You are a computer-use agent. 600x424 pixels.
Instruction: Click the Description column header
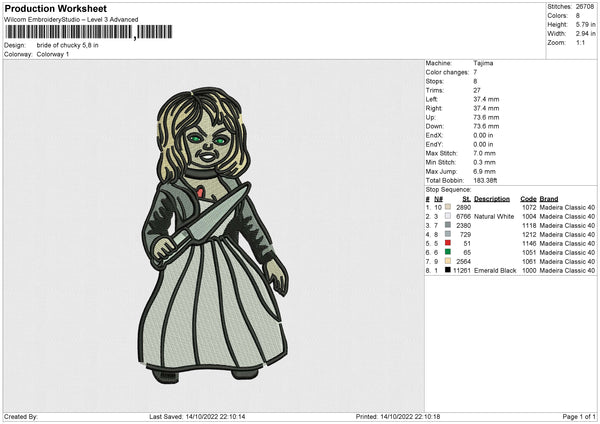pyautogui.click(x=491, y=198)
